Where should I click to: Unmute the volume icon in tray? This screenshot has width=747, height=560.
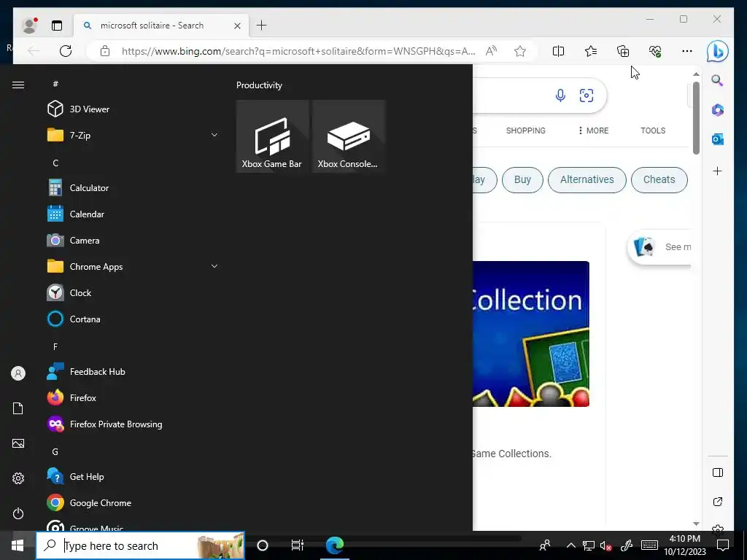[x=605, y=545]
